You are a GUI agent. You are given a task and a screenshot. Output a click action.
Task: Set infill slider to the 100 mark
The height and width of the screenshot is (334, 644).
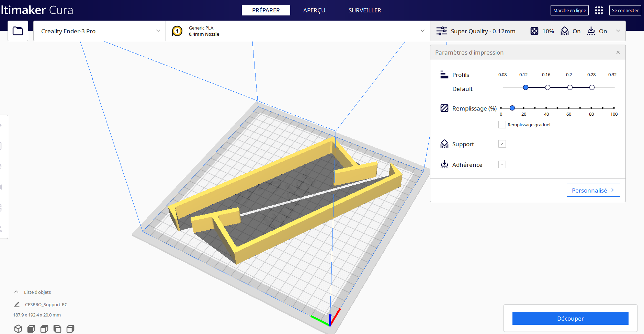[614, 108]
